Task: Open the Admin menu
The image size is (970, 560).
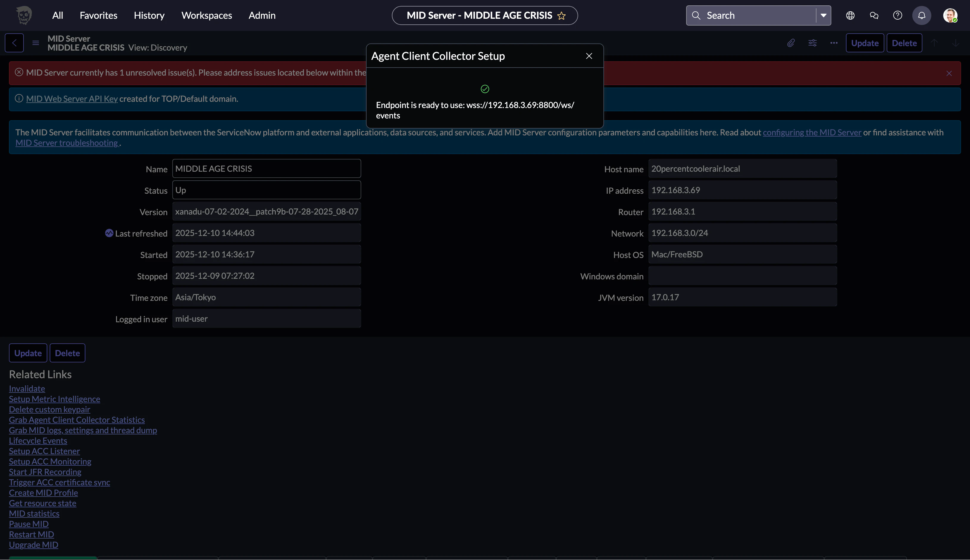Action: click(262, 15)
